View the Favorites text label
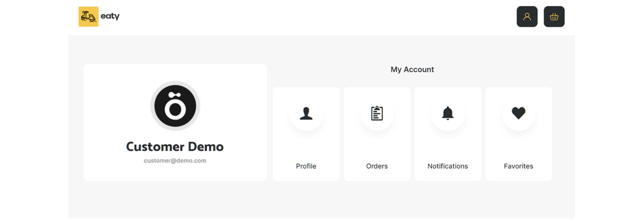 pyautogui.click(x=518, y=166)
